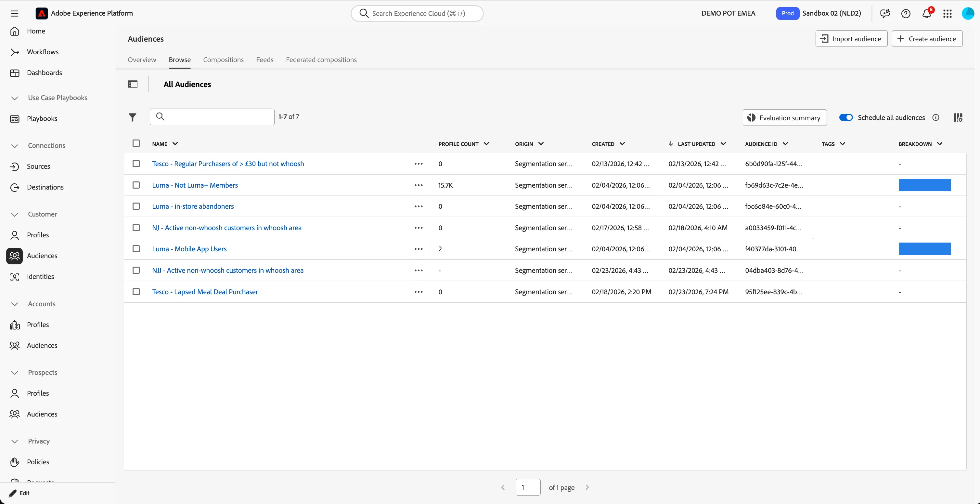Viewport: 980px width, 504px height.
Task: Open the column customization icon
Action: pyautogui.click(x=958, y=118)
